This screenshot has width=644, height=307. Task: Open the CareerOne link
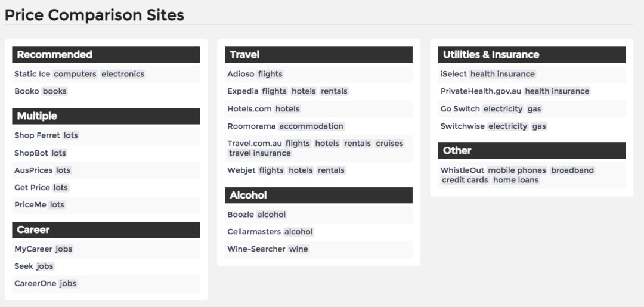coord(35,284)
